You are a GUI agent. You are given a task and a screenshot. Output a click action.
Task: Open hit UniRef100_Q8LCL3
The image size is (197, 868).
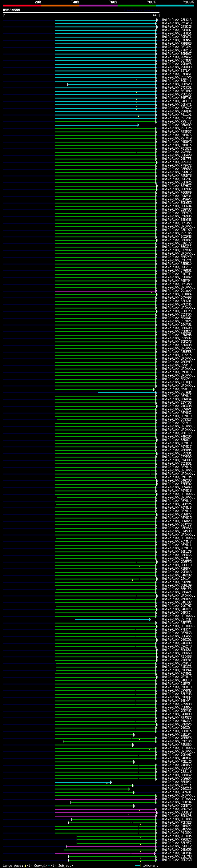point(176,20)
